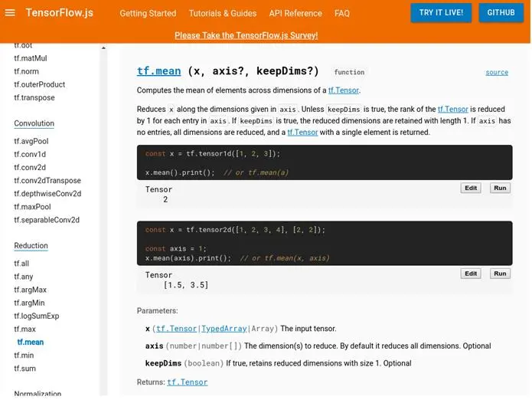Screen dimensions: 532x400
Task: Open the hamburger navigation menu
Action: click(10, 13)
